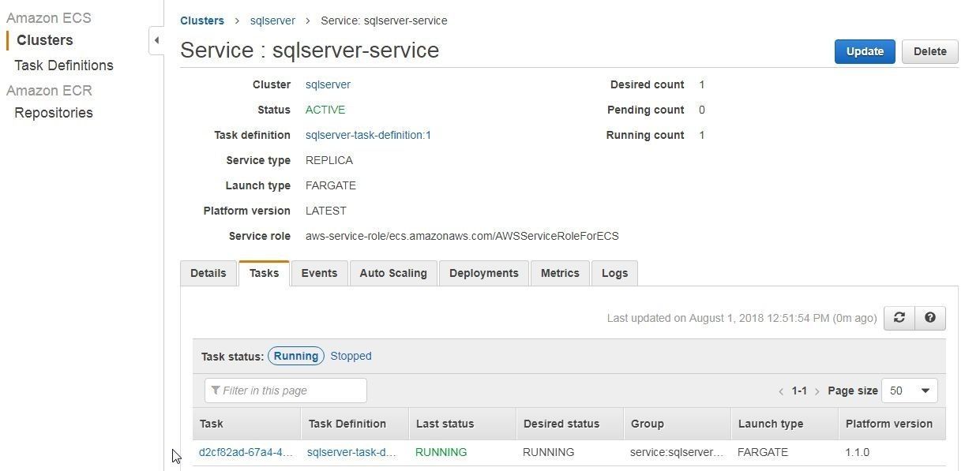
Task: Switch to the Details tab
Action: click(208, 273)
